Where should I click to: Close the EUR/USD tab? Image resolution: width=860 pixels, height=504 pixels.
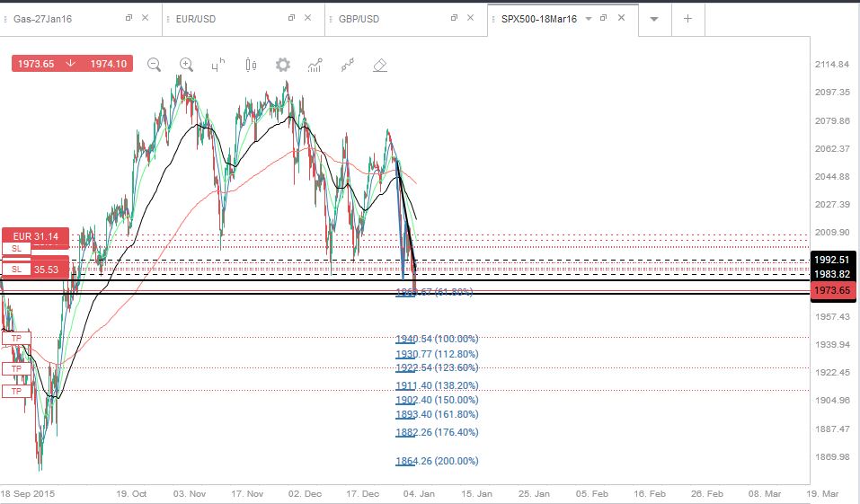point(307,18)
